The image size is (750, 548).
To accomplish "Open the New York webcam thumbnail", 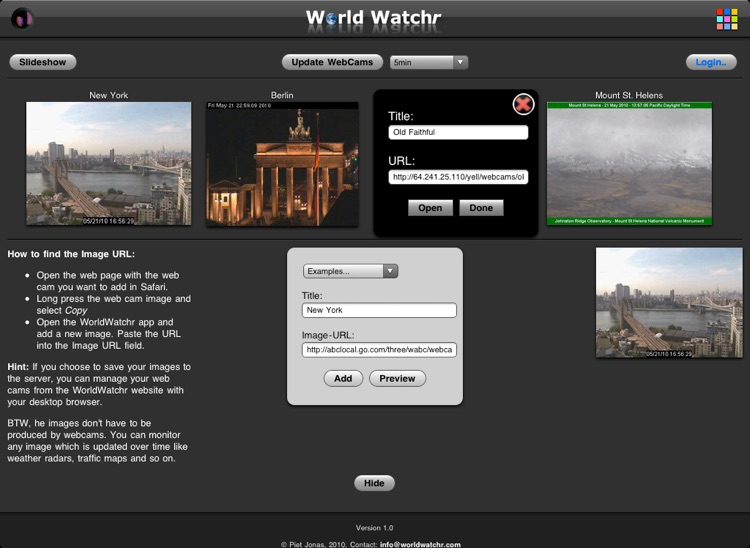I will pyautogui.click(x=109, y=164).
